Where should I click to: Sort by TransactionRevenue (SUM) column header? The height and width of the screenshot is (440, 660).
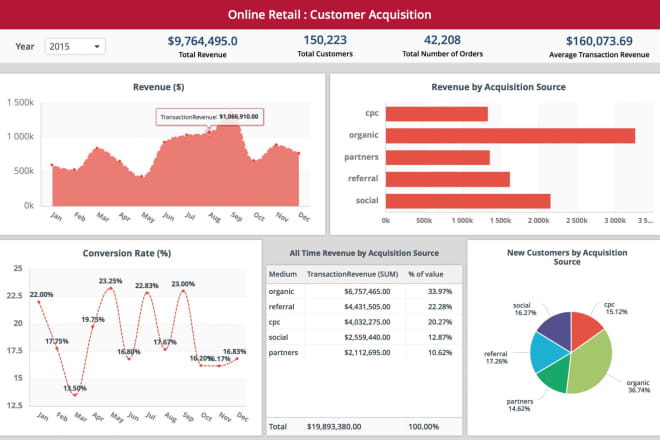point(352,274)
